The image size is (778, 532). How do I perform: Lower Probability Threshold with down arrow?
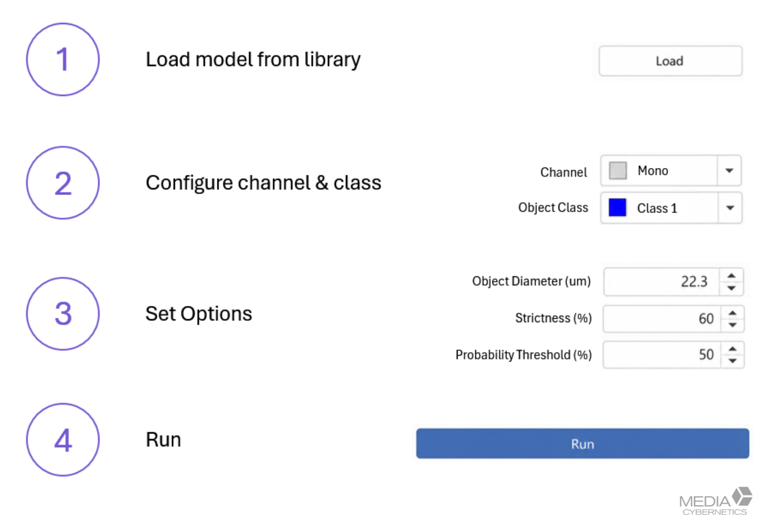pyautogui.click(x=733, y=361)
